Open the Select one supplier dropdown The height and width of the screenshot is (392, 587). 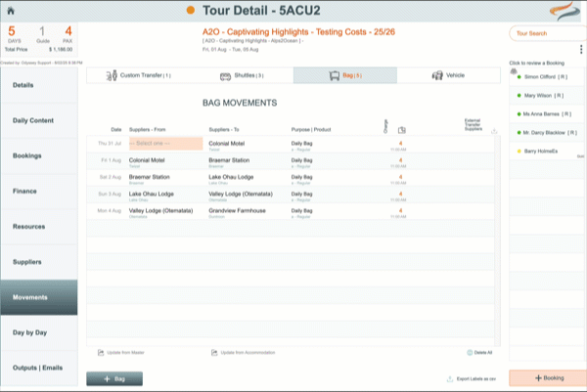[166, 144]
